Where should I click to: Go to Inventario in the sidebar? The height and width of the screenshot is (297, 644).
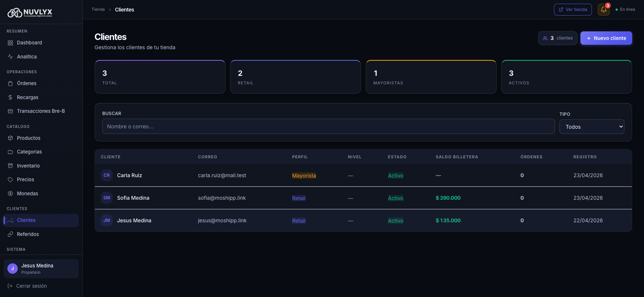point(28,166)
